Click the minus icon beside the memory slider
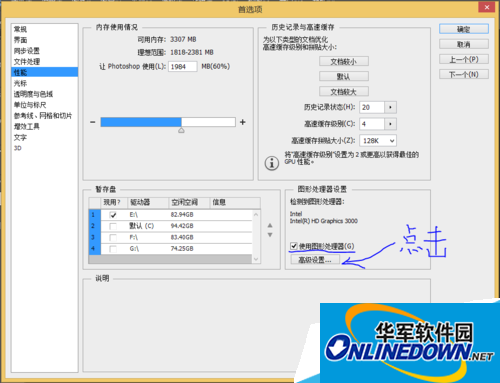The width and height of the screenshot is (500, 383). (93, 122)
